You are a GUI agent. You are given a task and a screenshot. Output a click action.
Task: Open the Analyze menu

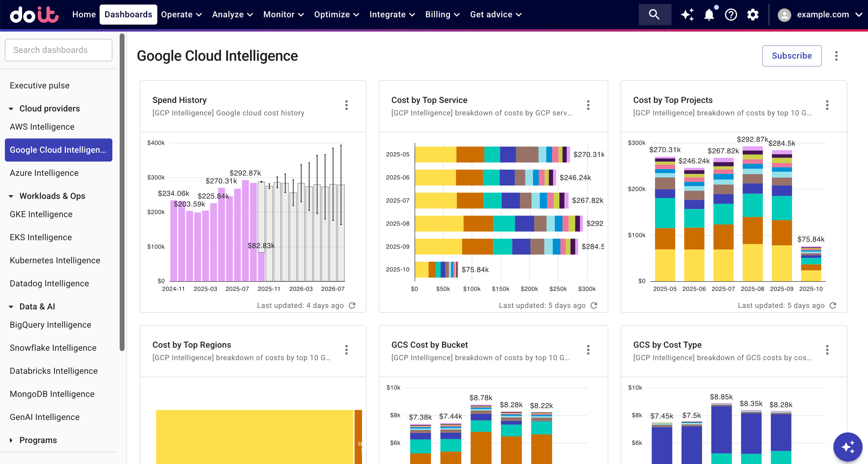(x=232, y=14)
